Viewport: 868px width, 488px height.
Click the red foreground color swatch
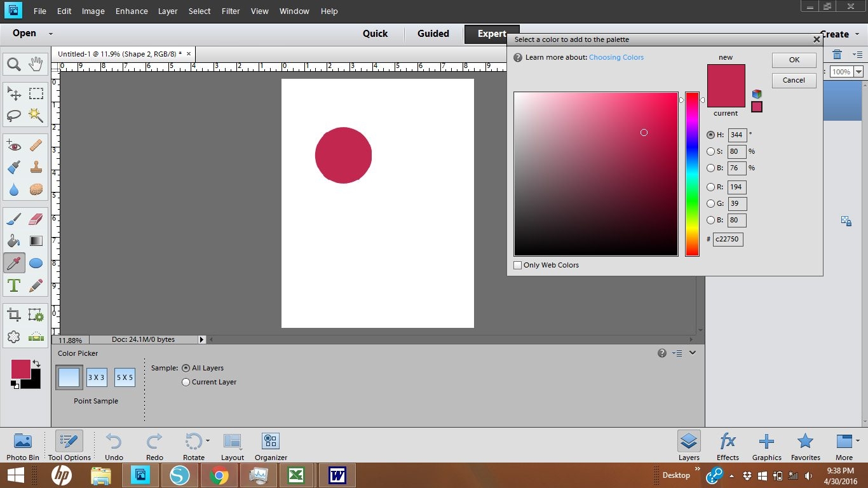tap(20, 369)
